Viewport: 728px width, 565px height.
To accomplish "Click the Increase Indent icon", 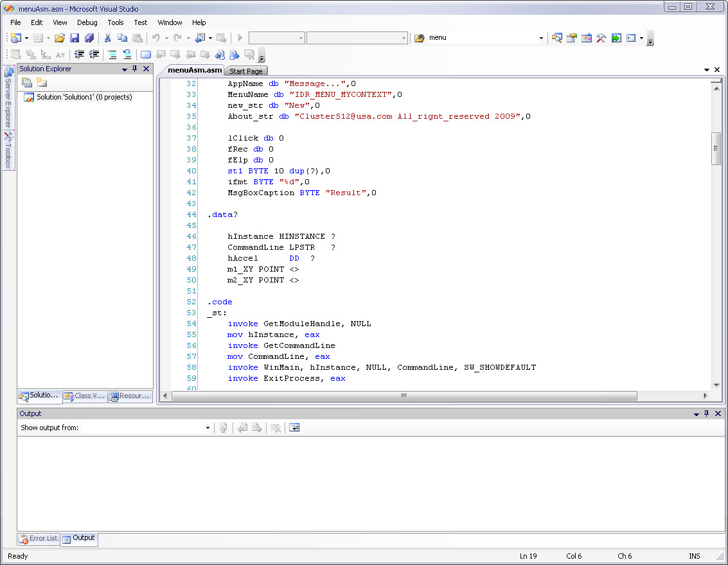I will pyautogui.click(x=94, y=55).
